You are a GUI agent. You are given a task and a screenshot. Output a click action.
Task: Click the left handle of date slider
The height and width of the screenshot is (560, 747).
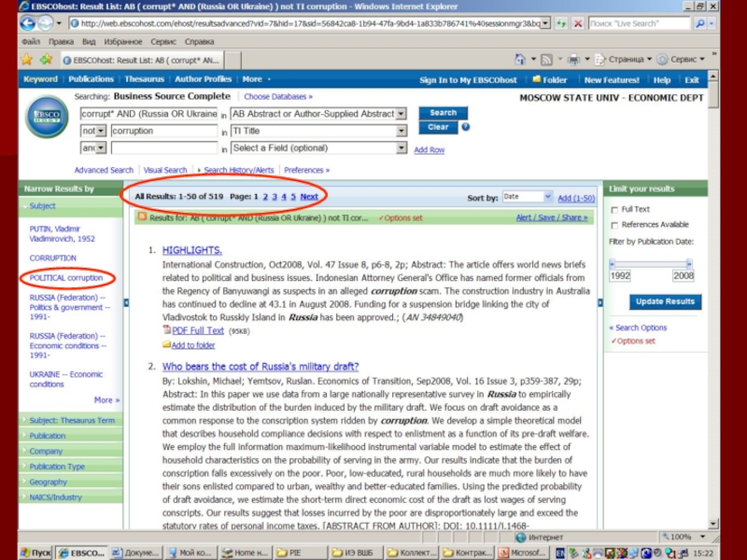[613, 263]
